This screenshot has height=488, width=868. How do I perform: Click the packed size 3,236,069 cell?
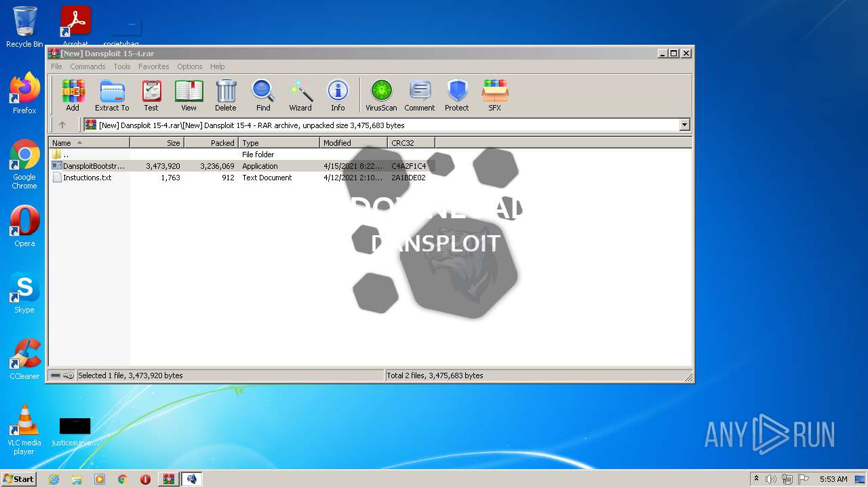217,166
